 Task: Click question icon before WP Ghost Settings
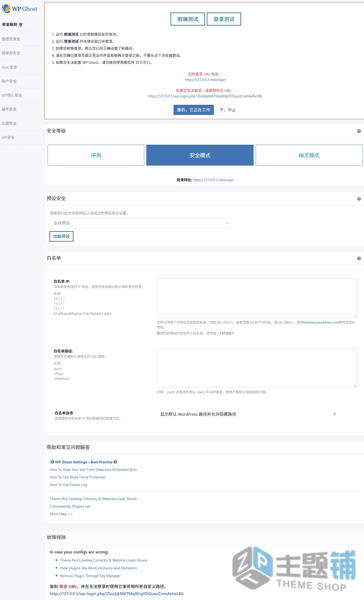tap(52, 462)
